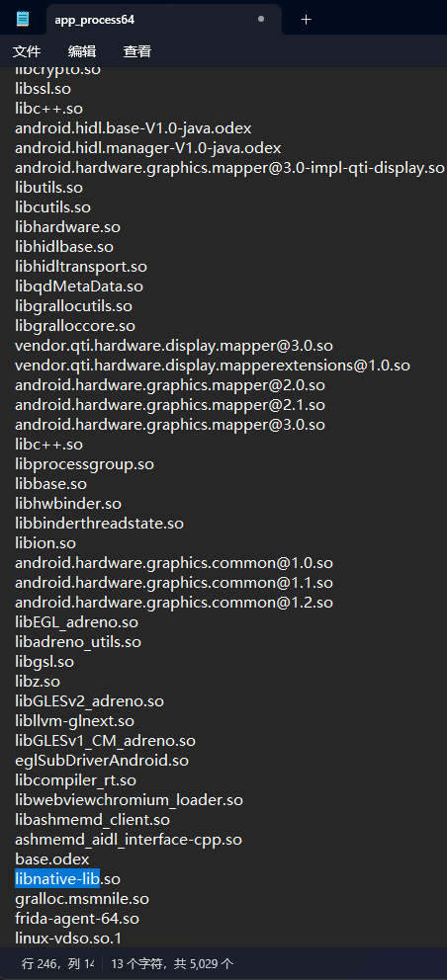
Task: Click the eglSubDriverAndroid.so line
Action: [x=102, y=761]
